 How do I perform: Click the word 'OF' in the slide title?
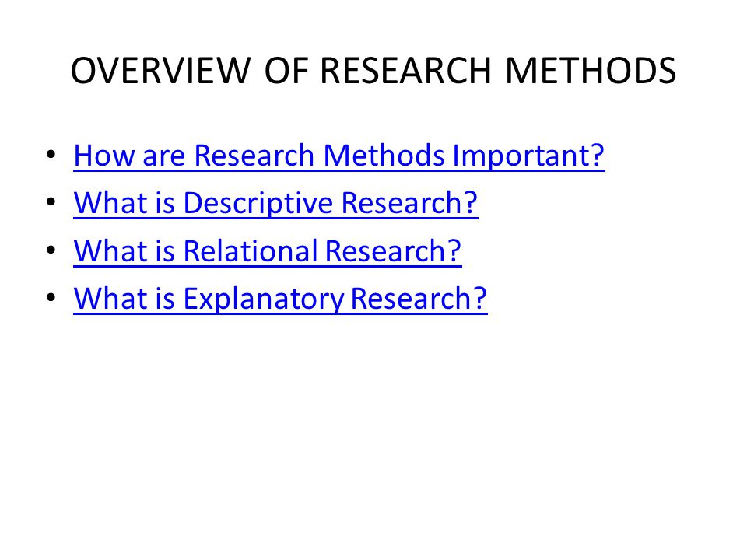coord(286,71)
